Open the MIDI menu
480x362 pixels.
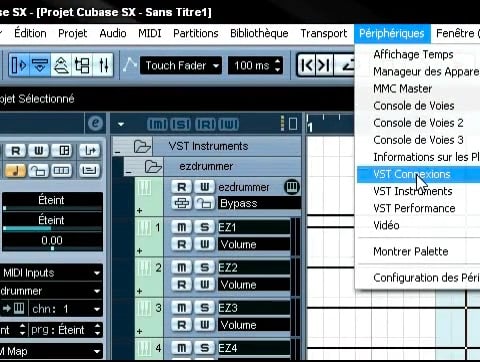[x=150, y=33]
